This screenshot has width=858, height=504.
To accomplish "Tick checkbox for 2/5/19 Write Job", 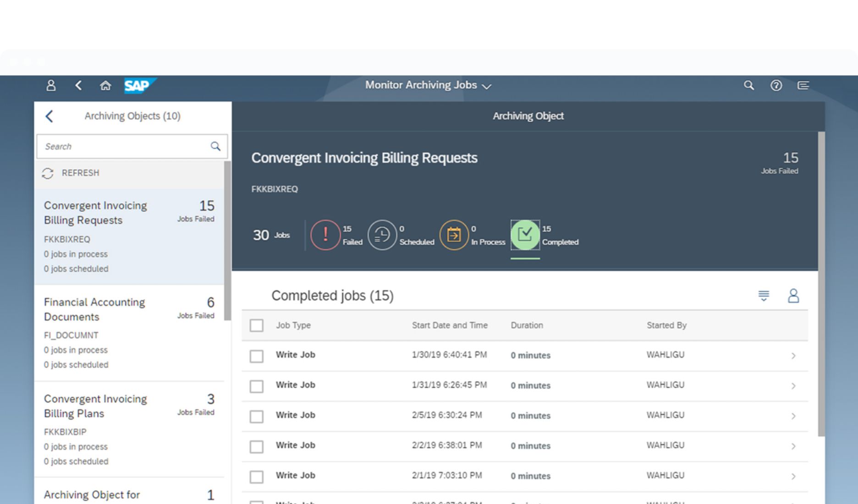I will click(x=257, y=416).
